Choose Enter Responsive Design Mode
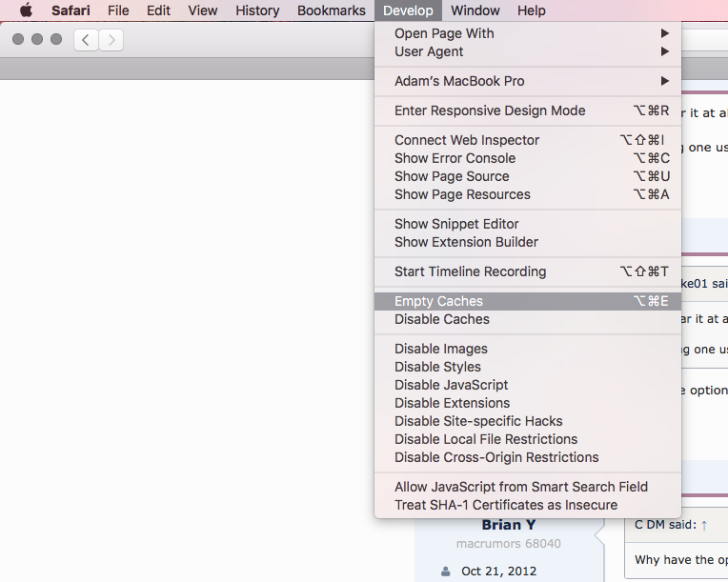This screenshot has width=728, height=582. pyautogui.click(x=528, y=110)
